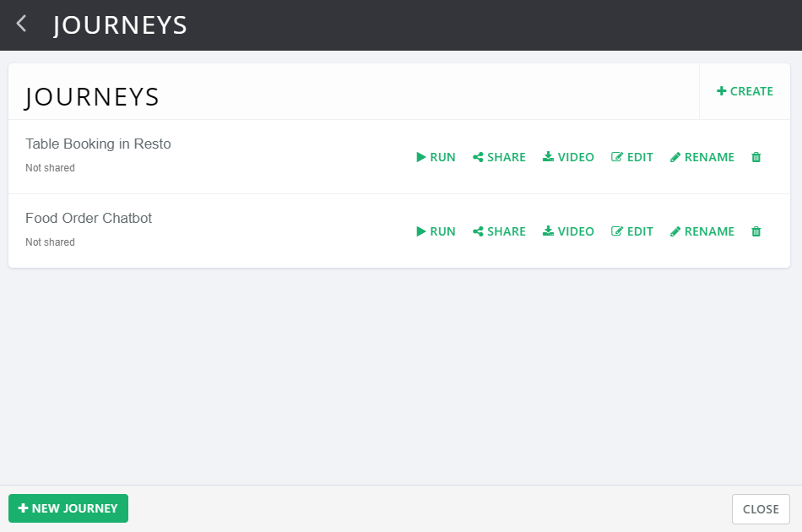Go back using the header chevron arrow
The height and width of the screenshot is (532, 802).
pyautogui.click(x=21, y=24)
